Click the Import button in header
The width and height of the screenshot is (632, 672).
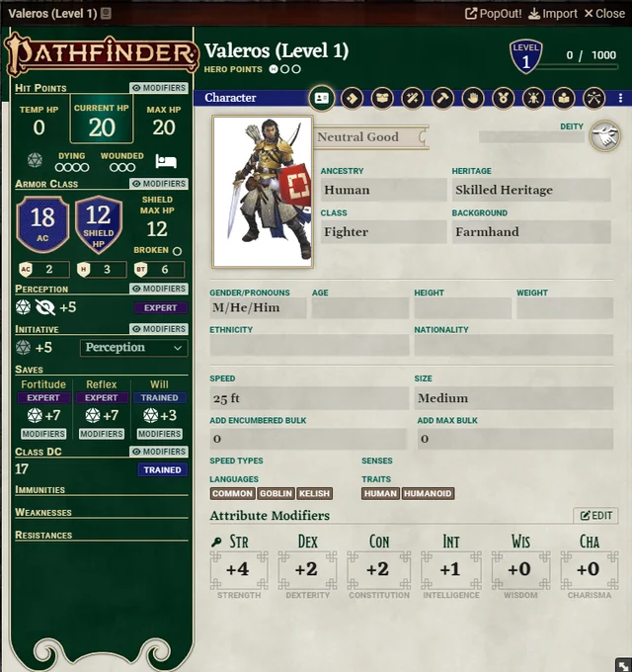553,13
